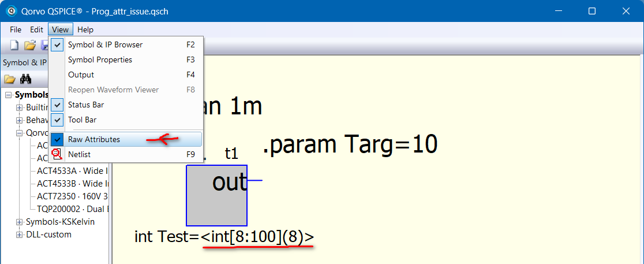Viewport: 644px width, 264px height.
Task: Click the .param Targ=10 directive text
Action: [x=350, y=145]
